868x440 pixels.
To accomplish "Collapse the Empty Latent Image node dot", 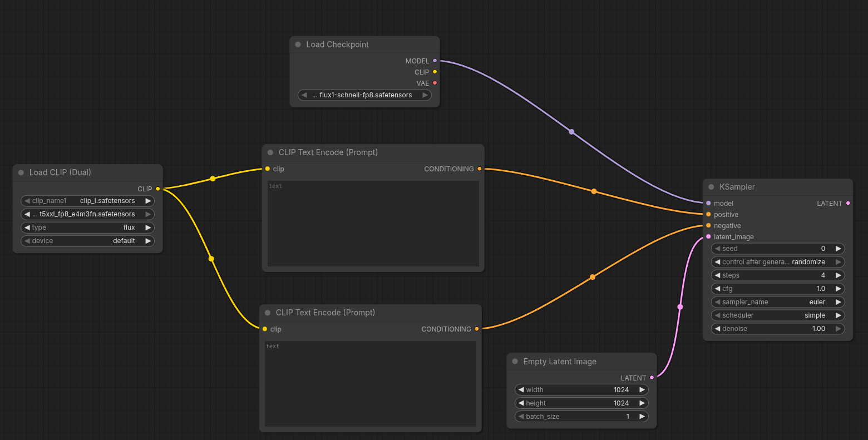I will point(515,362).
